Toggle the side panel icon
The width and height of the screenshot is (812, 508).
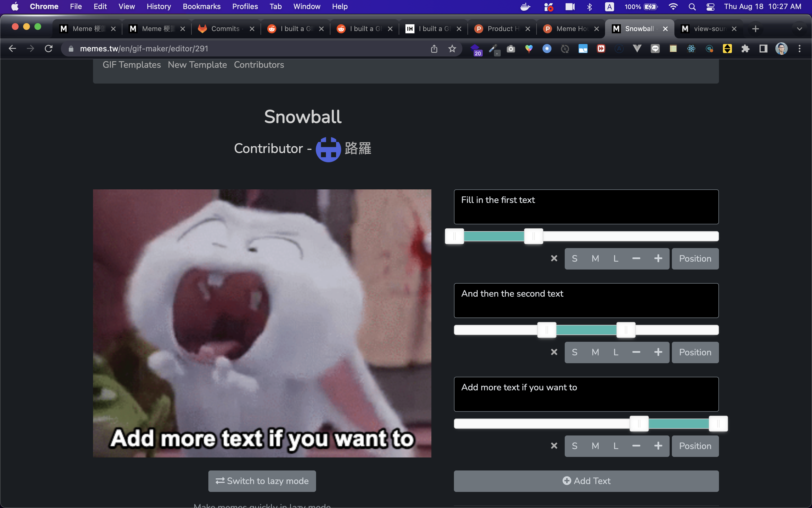(763, 49)
